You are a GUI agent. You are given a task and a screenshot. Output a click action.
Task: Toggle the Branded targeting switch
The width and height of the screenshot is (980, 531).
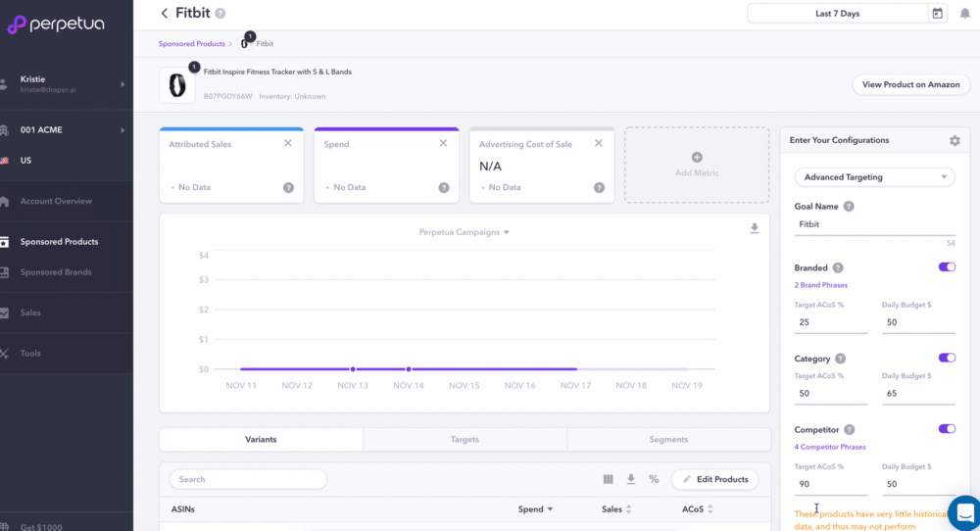[947, 266]
